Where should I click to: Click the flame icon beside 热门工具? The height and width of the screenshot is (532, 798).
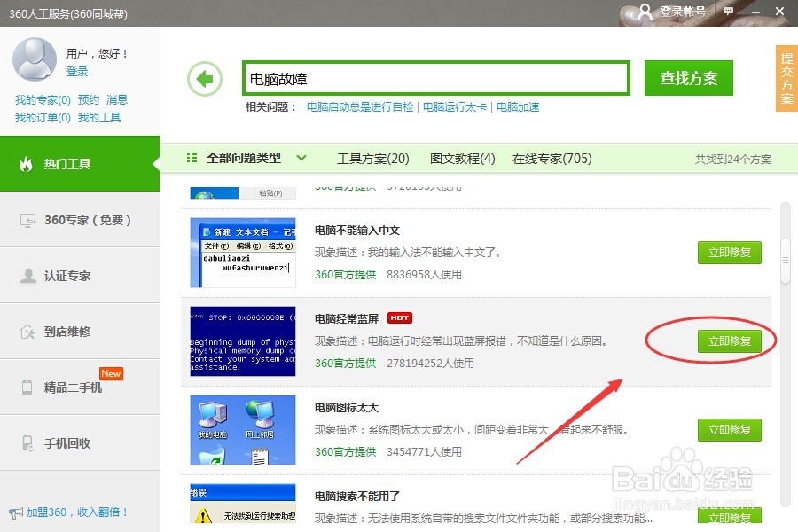26,164
